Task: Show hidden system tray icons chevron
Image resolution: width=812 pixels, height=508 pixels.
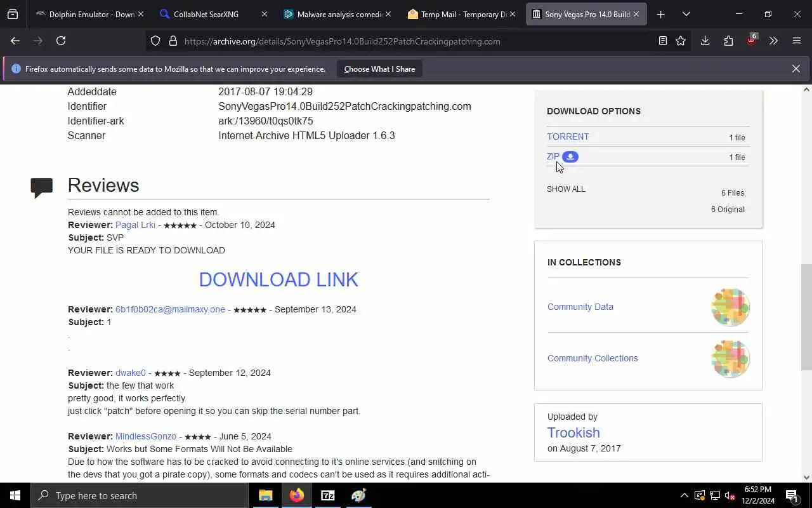Action: click(684, 495)
